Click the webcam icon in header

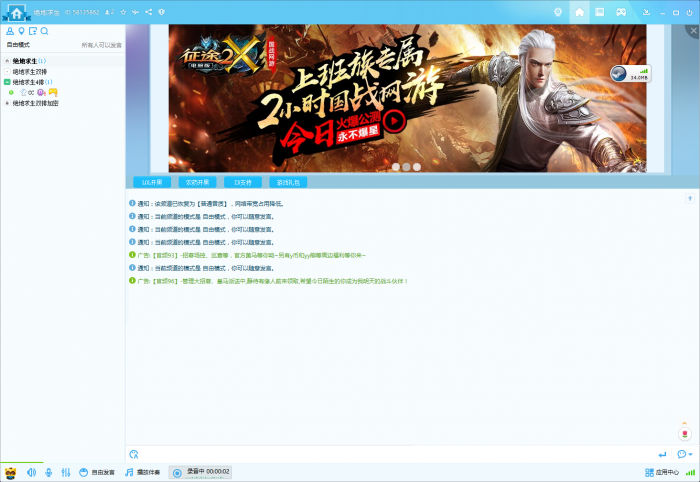coord(558,12)
